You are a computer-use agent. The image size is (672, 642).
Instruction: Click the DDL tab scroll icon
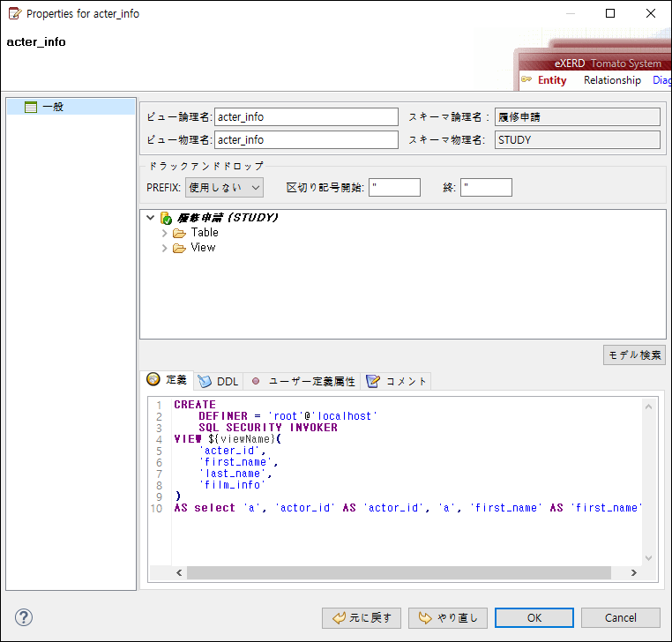(x=205, y=381)
